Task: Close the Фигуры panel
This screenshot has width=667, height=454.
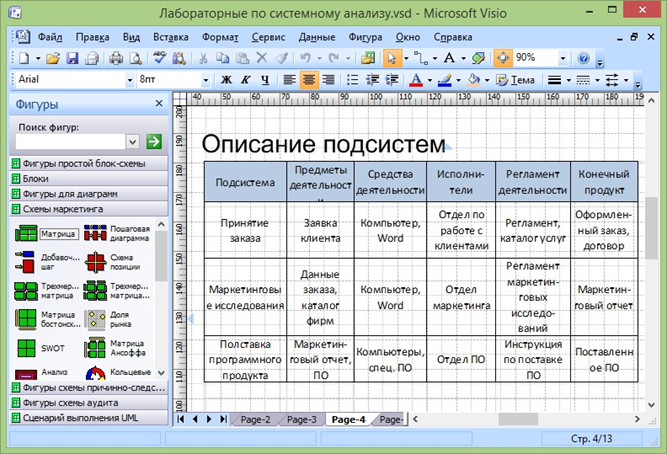Action: [x=159, y=103]
